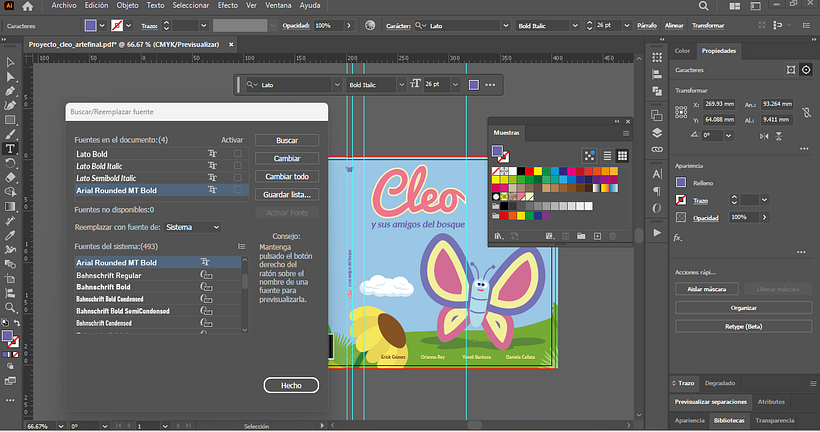Image resolution: width=820 pixels, height=432 pixels.
Task: Toggle Activar checkbox for Lato Semibold Italic
Action: [238, 178]
